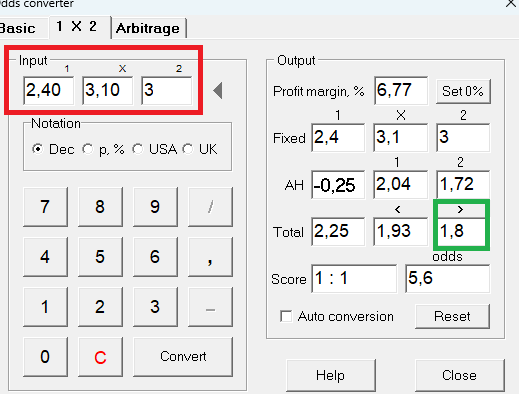The height and width of the screenshot is (394, 519).
Task: Open Help
Action: (331, 375)
